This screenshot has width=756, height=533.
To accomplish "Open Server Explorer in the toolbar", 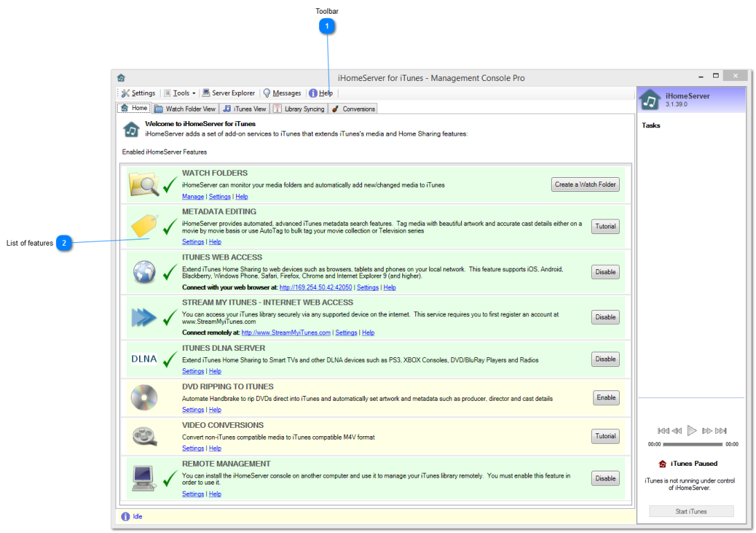I will [x=228, y=93].
